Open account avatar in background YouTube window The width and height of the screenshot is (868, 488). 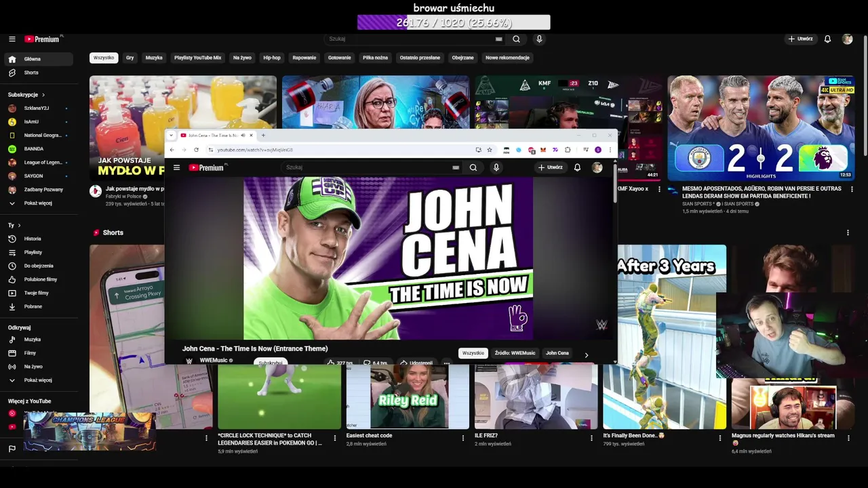847,39
